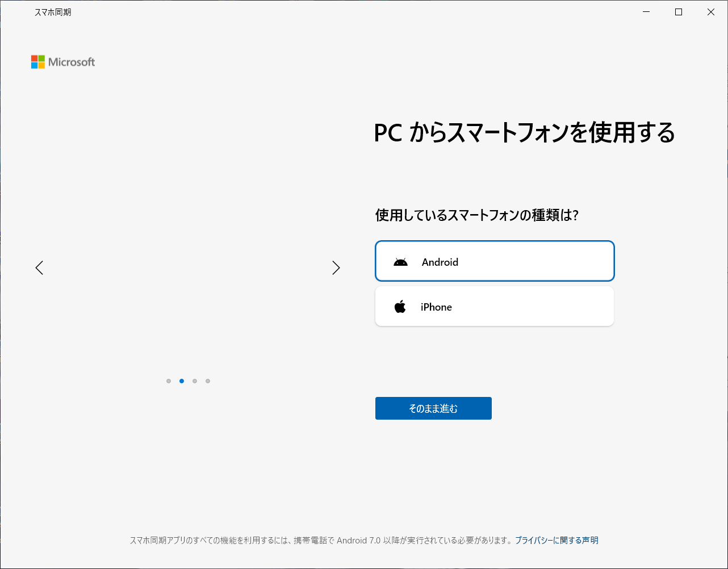Viewport: 728px width, 569px height.
Task: Select the Android phone type option
Action: pos(495,261)
